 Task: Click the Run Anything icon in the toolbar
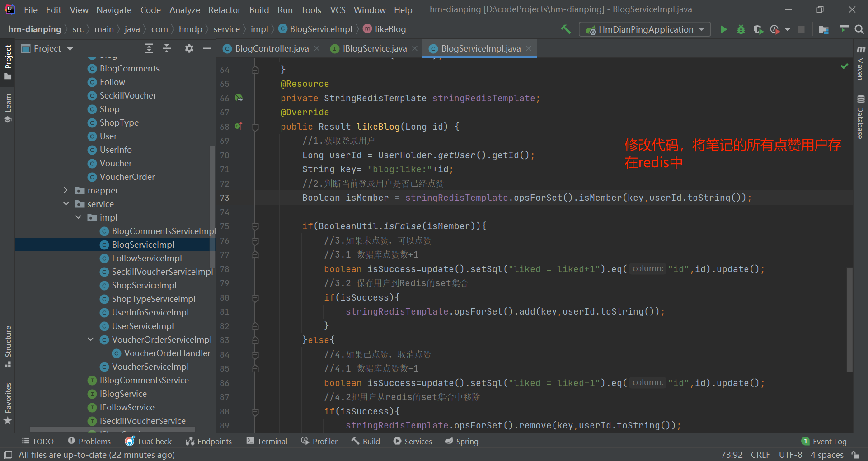(x=844, y=29)
